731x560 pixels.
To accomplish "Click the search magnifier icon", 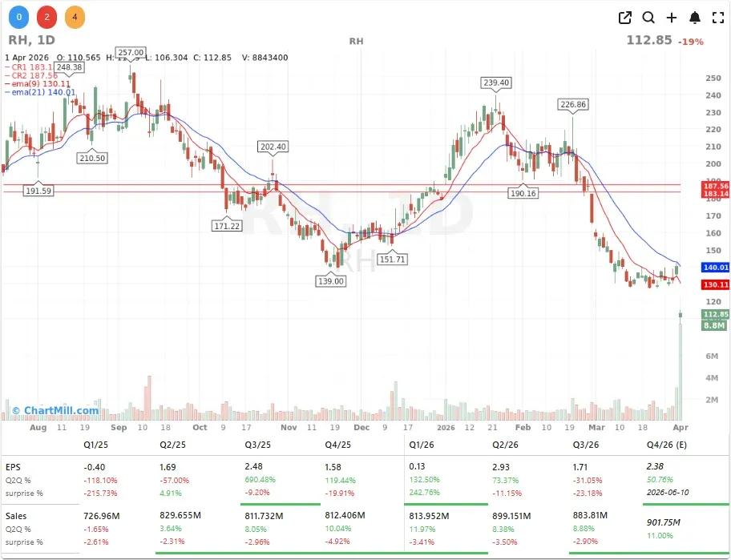I will 648,17.
